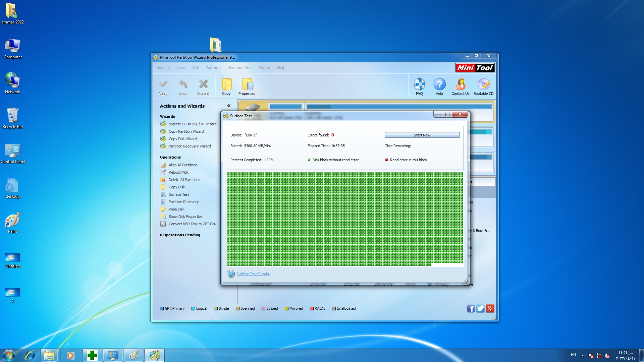The width and height of the screenshot is (644, 362).
Task: Select the Recycle Bin desktop icon
Action: 12,118
